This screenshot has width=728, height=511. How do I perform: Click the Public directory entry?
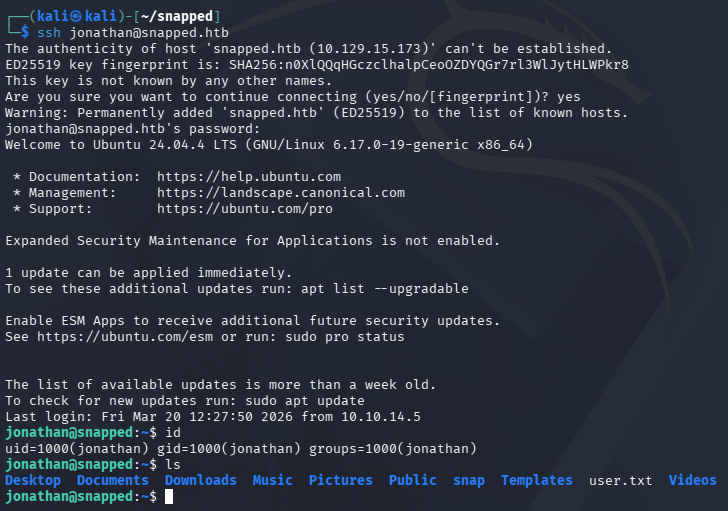point(413,481)
